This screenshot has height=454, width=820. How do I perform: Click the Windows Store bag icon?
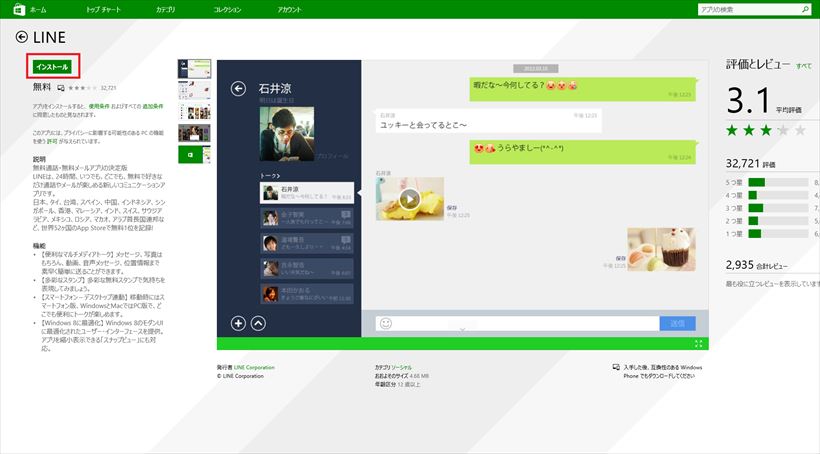(x=19, y=9)
